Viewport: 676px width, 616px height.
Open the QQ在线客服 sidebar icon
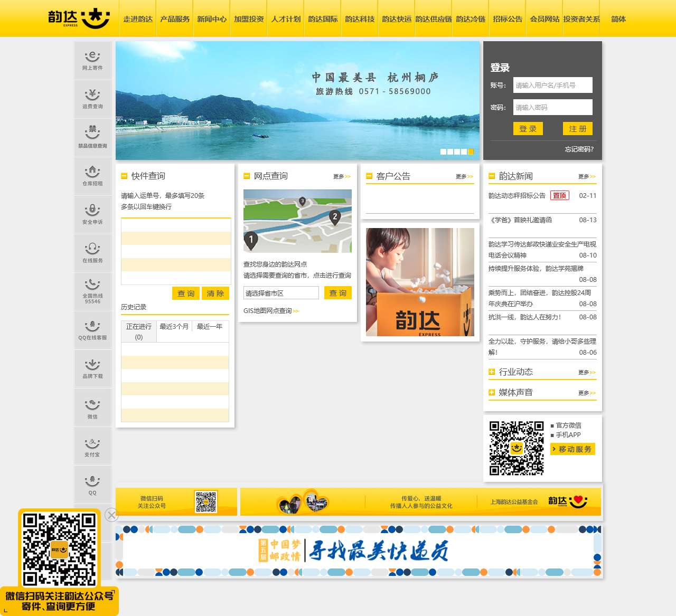pyautogui.click(x=92, y=330)
